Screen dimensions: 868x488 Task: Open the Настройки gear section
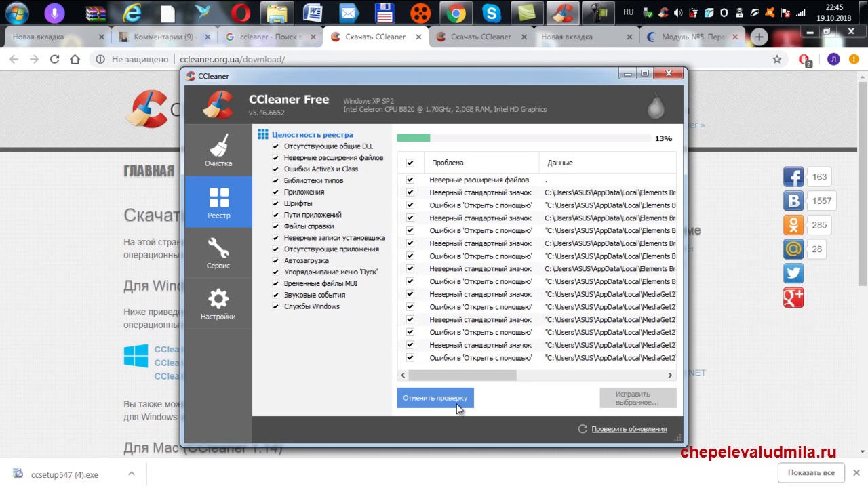[x=218, y=304]
